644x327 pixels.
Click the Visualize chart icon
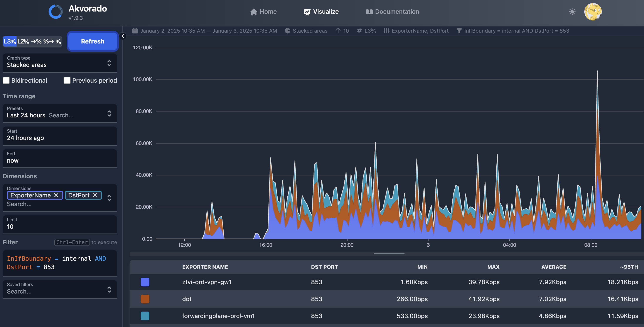coord(307,12)
